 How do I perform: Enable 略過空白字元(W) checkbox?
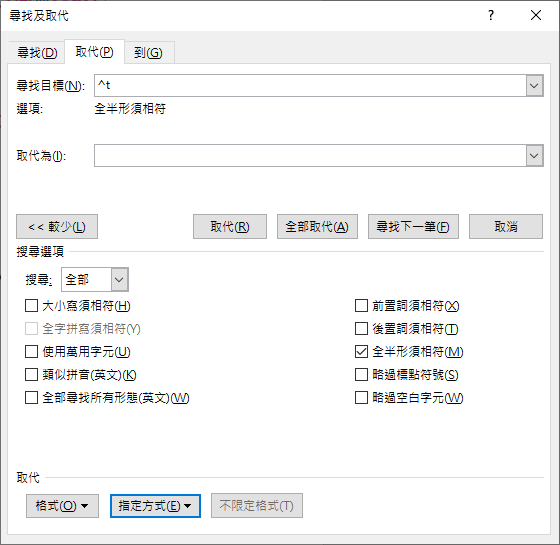coord(361,398)
